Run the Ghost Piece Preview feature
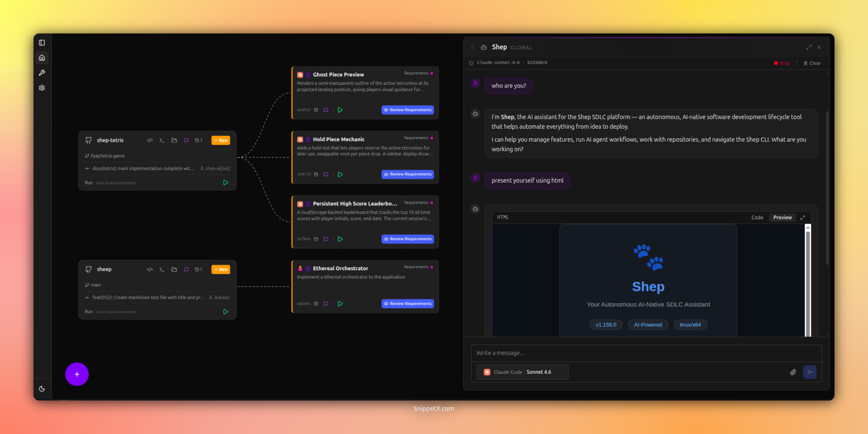 coord(340,110)
